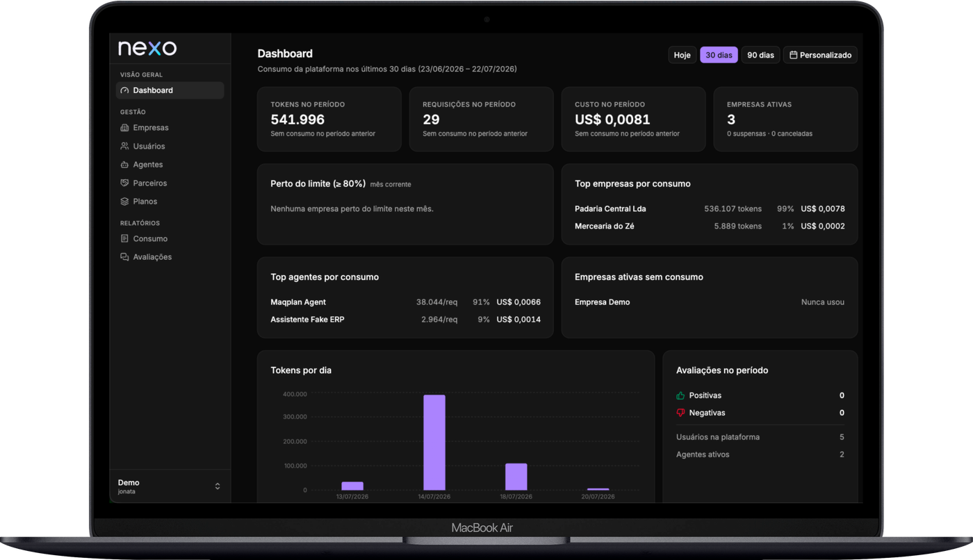Select the Hoje period filter

point(682,55)
